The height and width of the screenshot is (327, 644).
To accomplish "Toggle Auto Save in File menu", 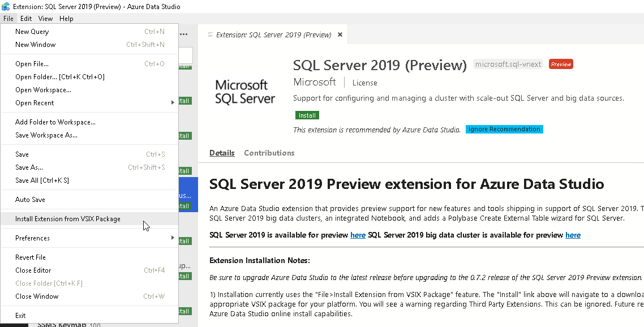I will tap(30, 200).
